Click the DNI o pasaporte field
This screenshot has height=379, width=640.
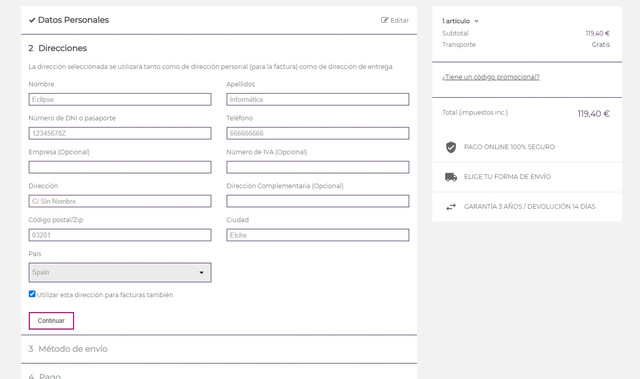pos(120,133)
